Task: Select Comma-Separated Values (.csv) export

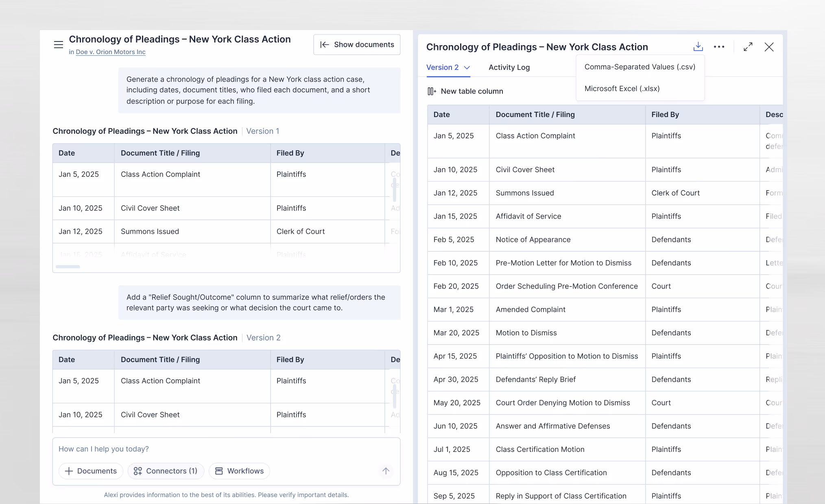Action: (x=639, y=67)
